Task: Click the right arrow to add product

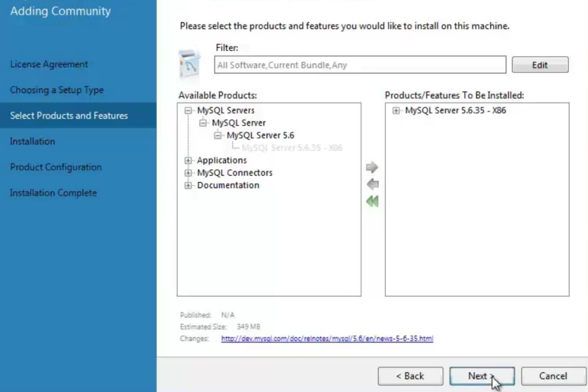Action: 372,167
